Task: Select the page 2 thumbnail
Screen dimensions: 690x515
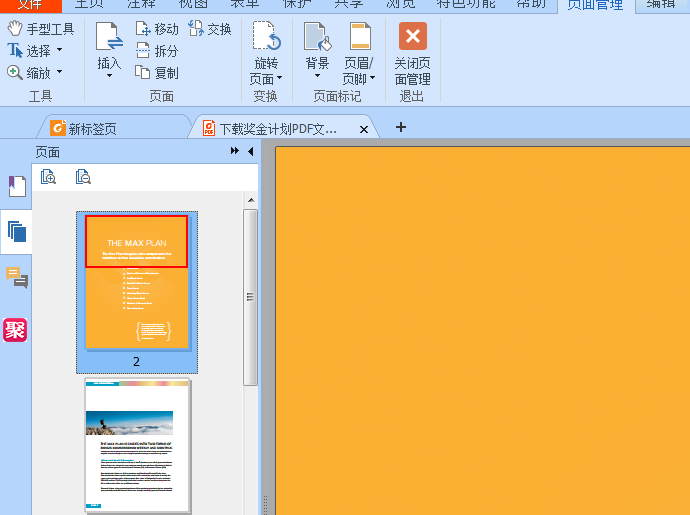Action: click(x=137, y=283)
